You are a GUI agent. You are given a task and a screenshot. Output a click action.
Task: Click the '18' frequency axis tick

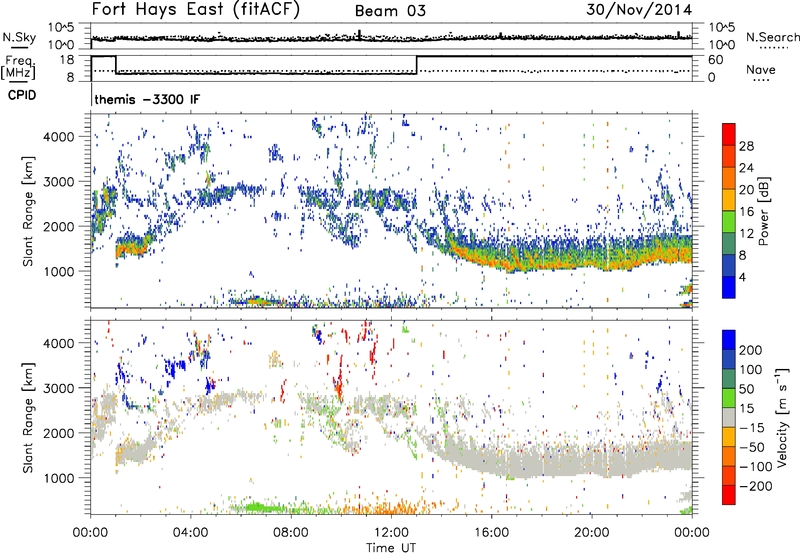[67, 60]
